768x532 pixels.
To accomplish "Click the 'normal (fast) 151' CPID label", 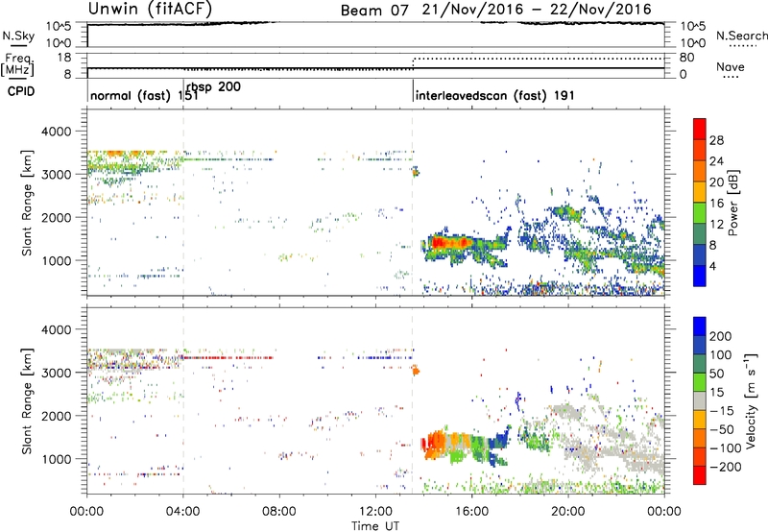I will pyautogui.click(x=145, y=95).
